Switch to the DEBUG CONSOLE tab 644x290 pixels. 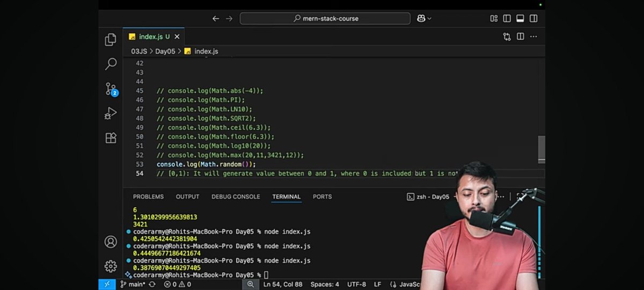236,197
